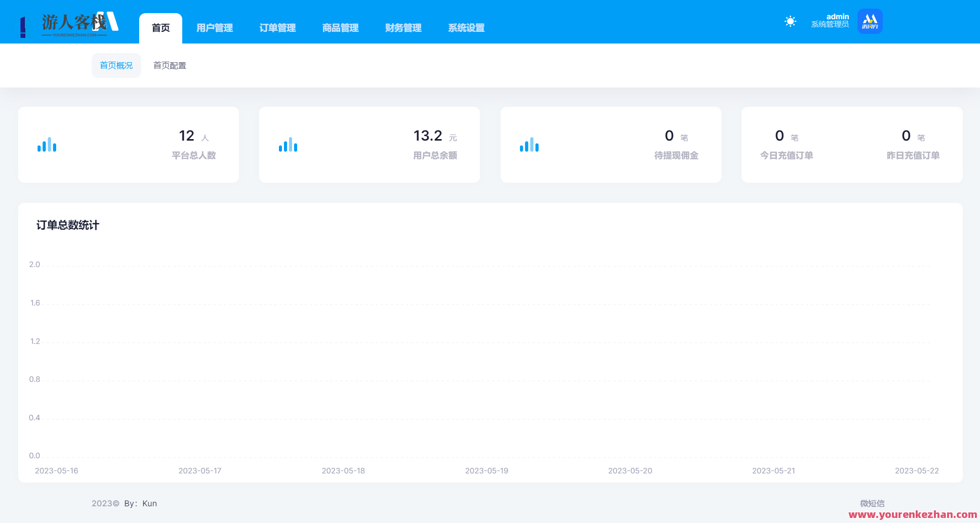Click the bar chart icon on 待提现佣金 card
Image resolution: width=980 pixels, height=523 pixels.
tap(529, 145)
